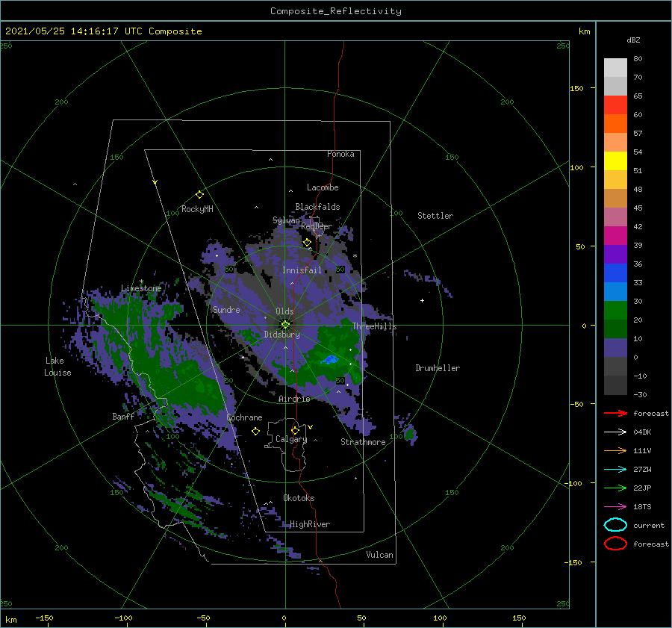This screenshot has height=628, width=672.
Task: Click the yellow diamond marker below Cochrane
Action: click(256, 432)
